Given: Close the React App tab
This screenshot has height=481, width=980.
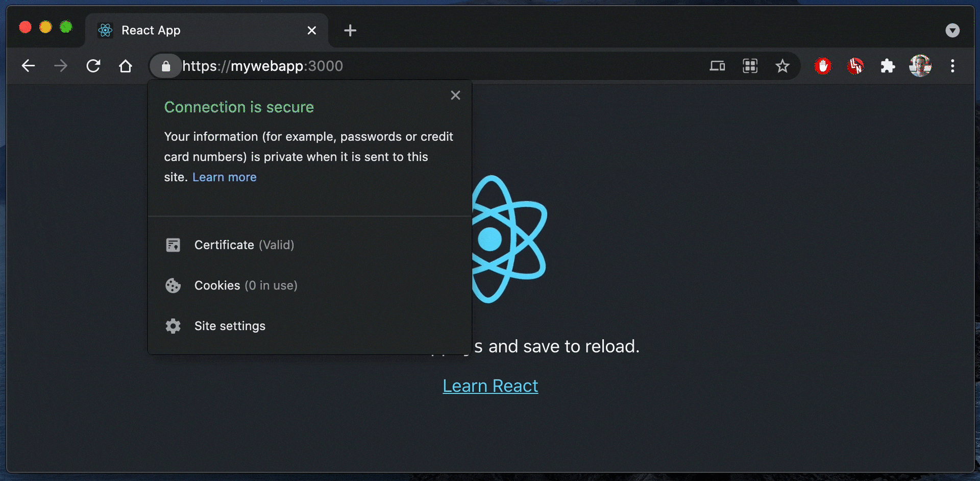Looking at the screenshot, I should click(312, 31).
